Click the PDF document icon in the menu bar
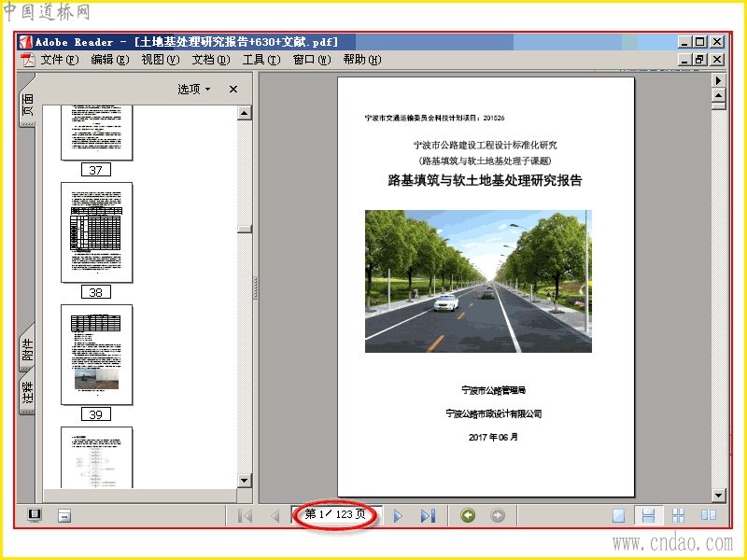Viewport: 747px width, 560px height. tap(28, 60)
